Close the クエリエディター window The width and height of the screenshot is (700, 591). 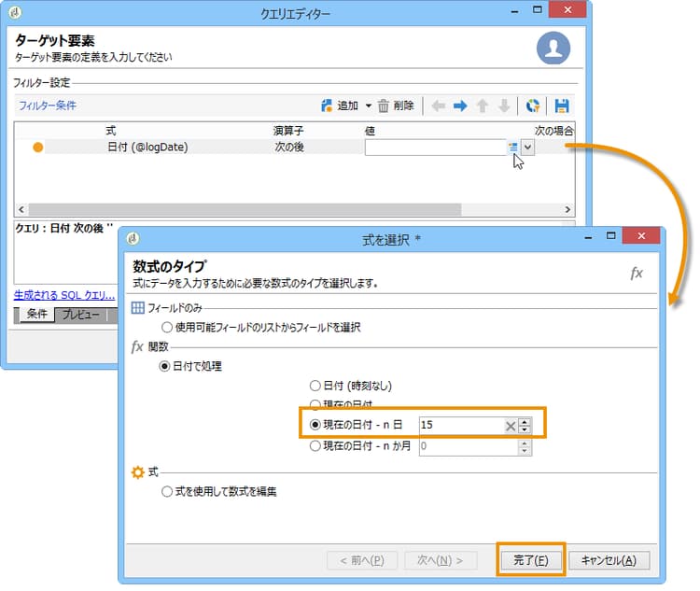click(x=567, y=10)
